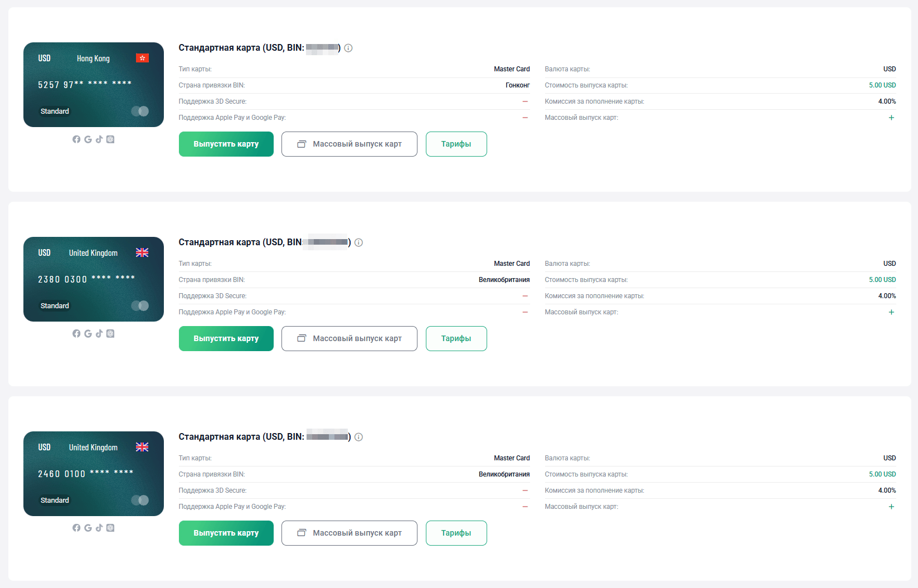Open 'Тарифы' for the Hong Kong card
This screenshot has height=588, width=918.
click(x=456, y=144)
